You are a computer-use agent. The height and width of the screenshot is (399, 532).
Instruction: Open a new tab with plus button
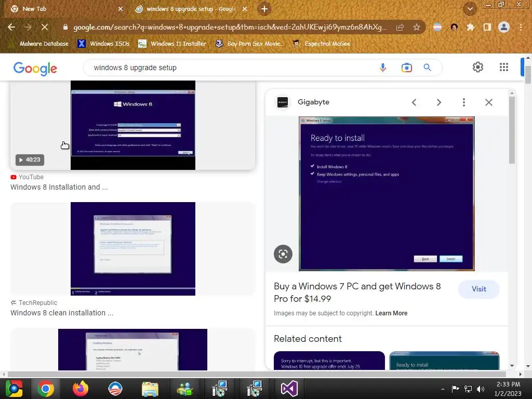click(264, 9)
